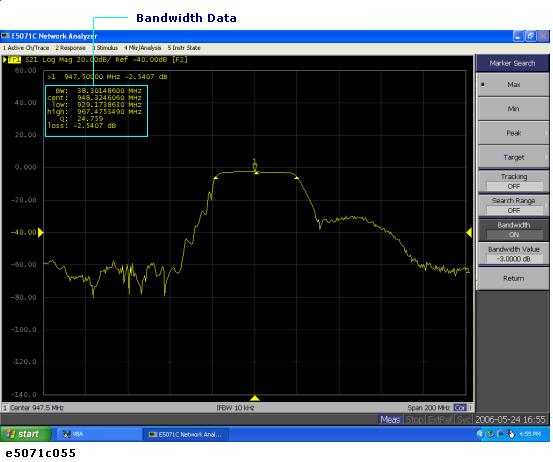553x462 pixels.
Task: Click the Marker Search menu title
Action: pos(512,63)
